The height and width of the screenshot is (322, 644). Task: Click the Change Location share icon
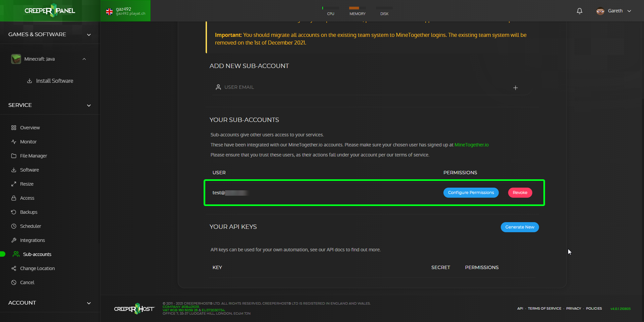(14, 268)
